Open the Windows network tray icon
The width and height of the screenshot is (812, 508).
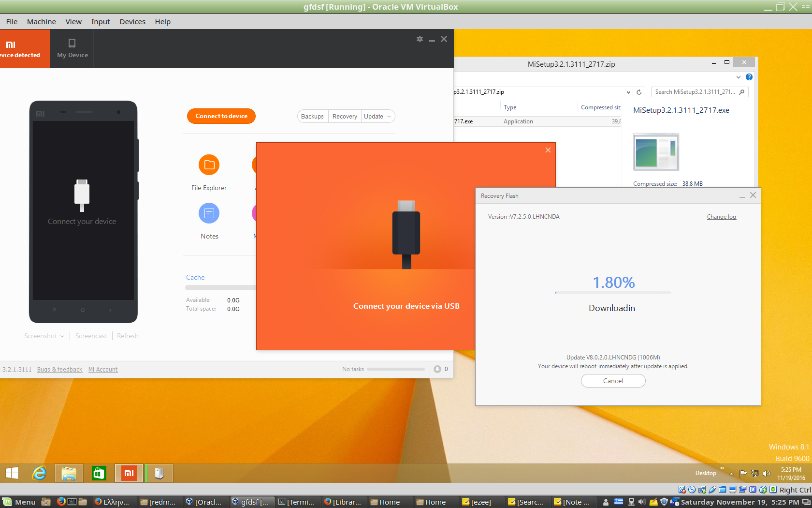click(x=755, y=474)
